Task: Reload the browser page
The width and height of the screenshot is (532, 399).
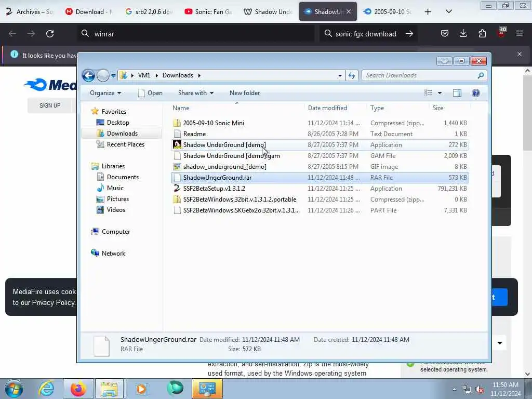Action: (x=50, y=34)
